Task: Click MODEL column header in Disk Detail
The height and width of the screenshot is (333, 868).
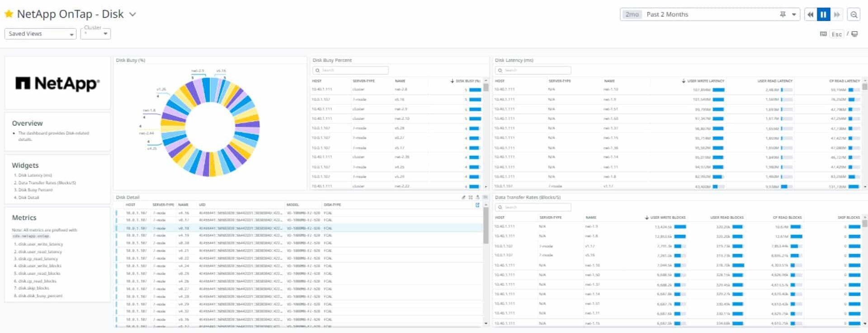Action: pyautogui.click(x=292, y=205)
